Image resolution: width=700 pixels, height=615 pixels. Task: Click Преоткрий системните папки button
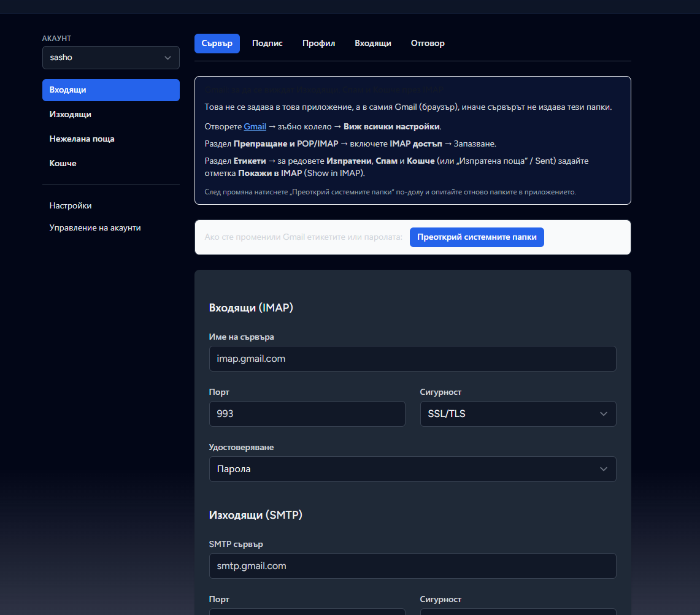pyautogui.click(x=477, y=237)
